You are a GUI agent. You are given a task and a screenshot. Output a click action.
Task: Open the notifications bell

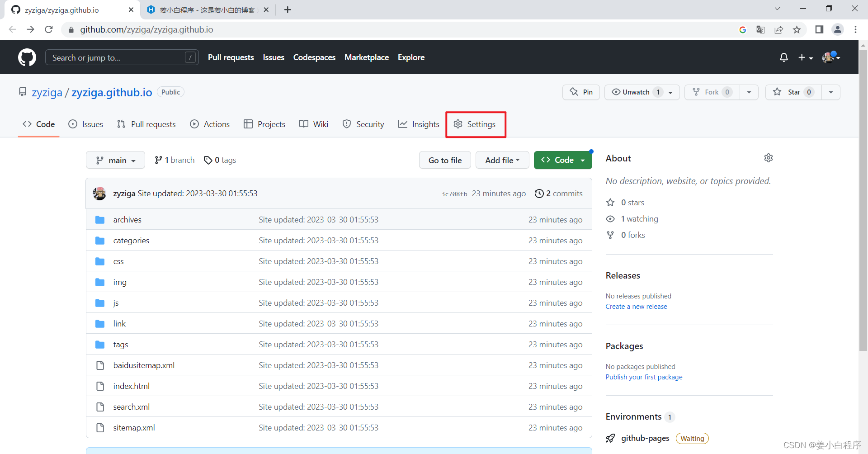(x=784, y=57)
